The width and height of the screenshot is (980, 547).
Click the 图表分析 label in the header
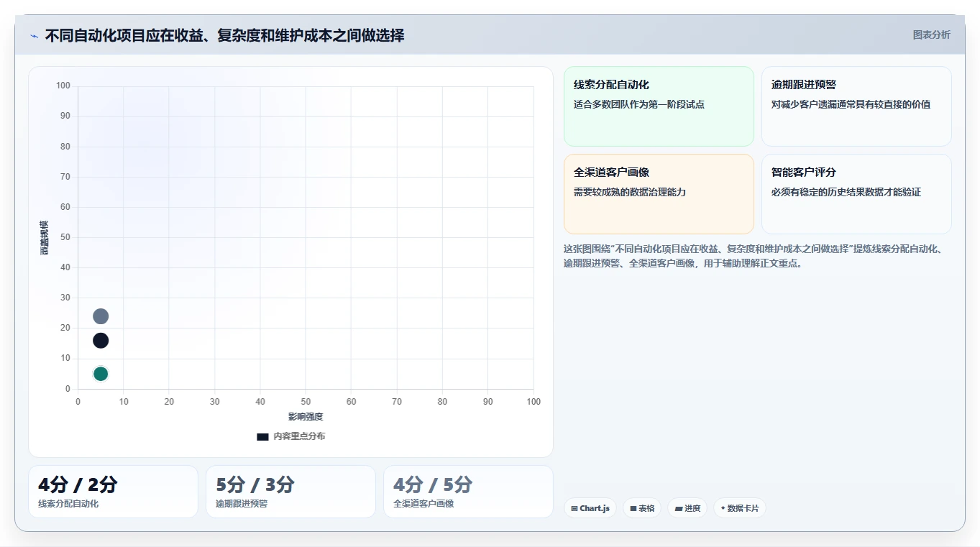coord(931,35)
